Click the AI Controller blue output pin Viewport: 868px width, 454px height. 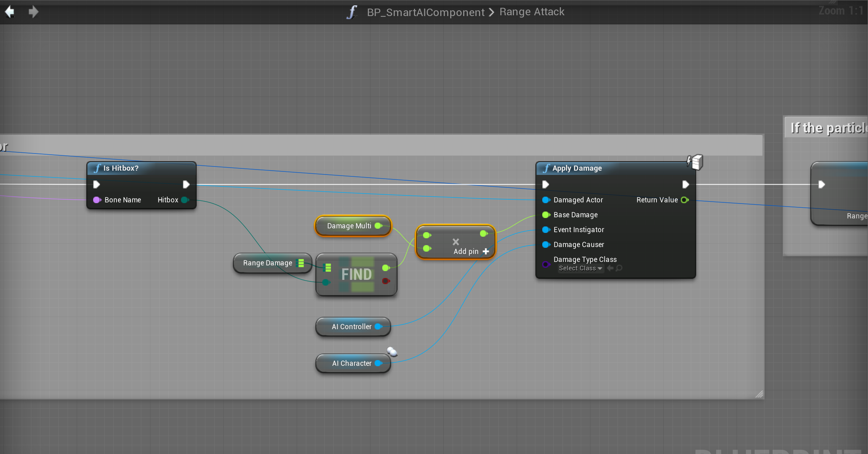click(378, 326)
